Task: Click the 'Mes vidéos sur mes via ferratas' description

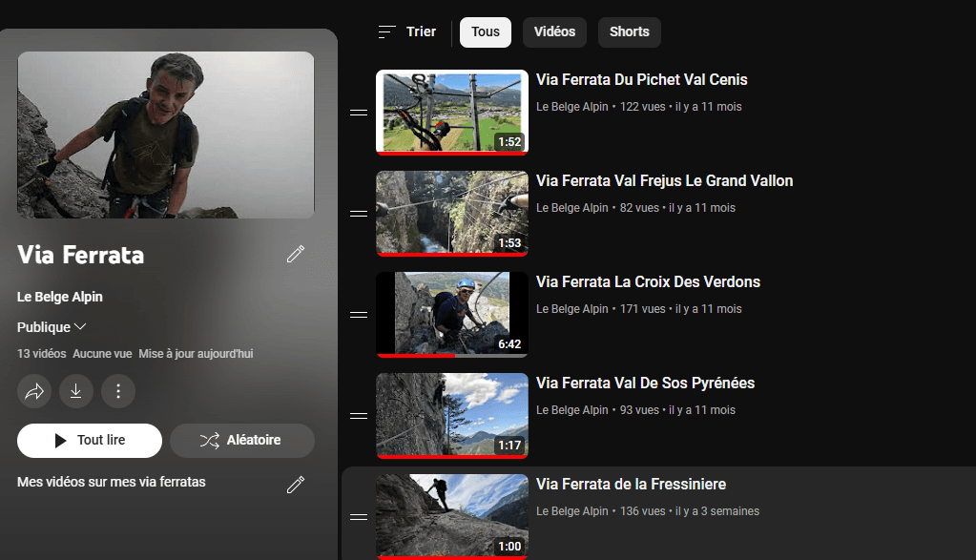Action: pyautogui.click(x=112, y=482)
